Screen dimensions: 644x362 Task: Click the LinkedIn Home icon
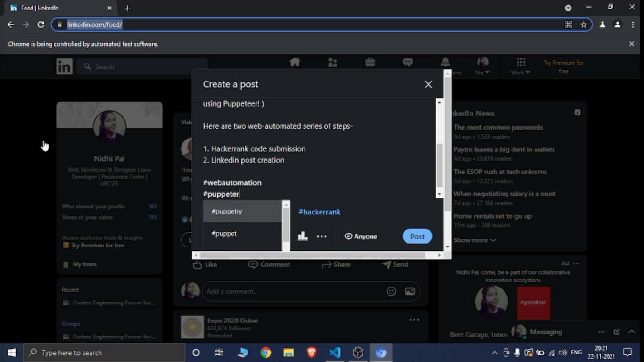[295, 63]
